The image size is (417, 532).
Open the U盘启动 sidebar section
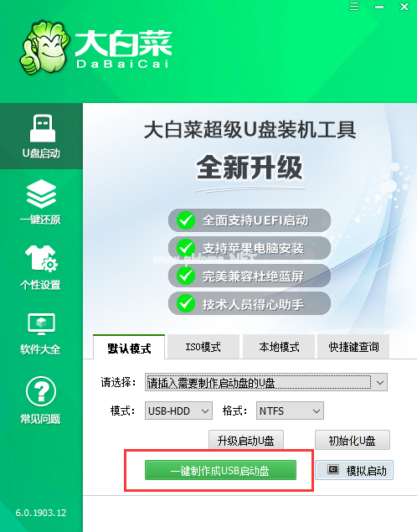(x=41, y=136)
